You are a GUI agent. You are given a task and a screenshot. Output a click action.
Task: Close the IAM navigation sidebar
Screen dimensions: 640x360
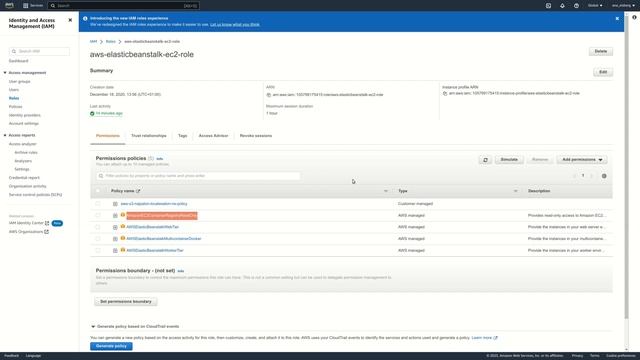click(x=70, y=20)
